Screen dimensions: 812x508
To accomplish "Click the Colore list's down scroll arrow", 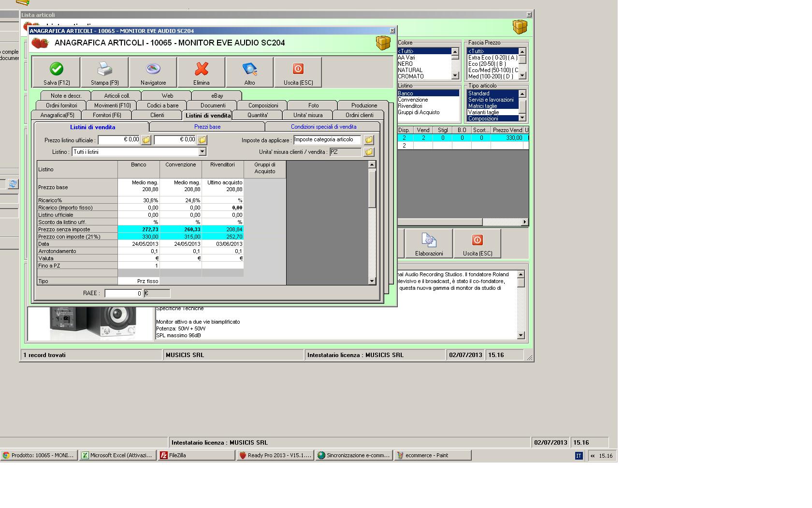I will 455,75.
